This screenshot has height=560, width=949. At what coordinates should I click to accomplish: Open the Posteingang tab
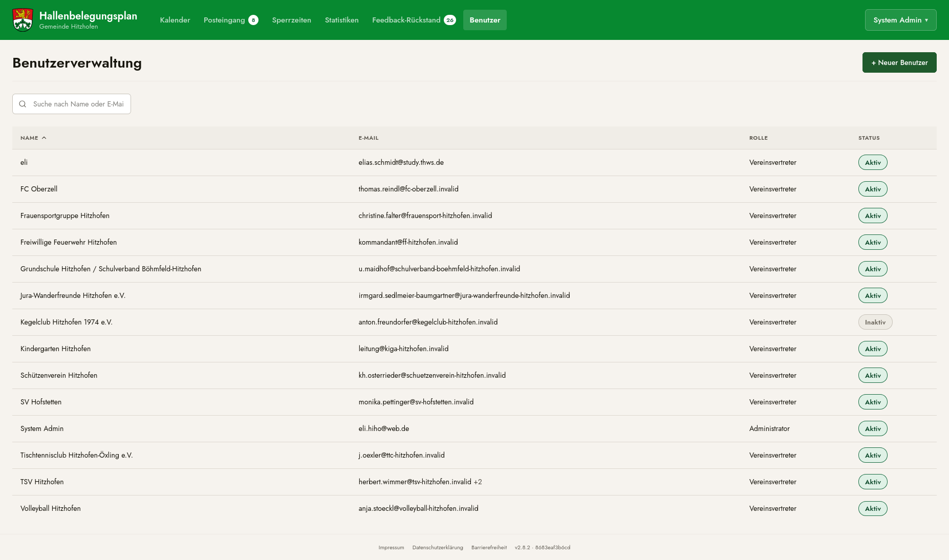pyautogui.click(x=231, y=20)
